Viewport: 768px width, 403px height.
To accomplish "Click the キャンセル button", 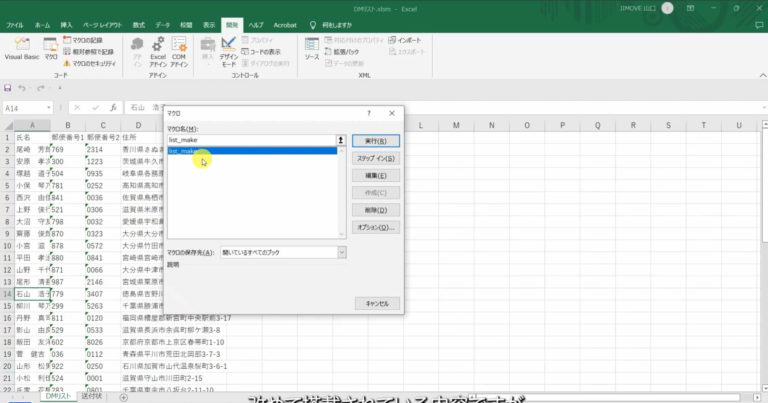I will (376, 302).
